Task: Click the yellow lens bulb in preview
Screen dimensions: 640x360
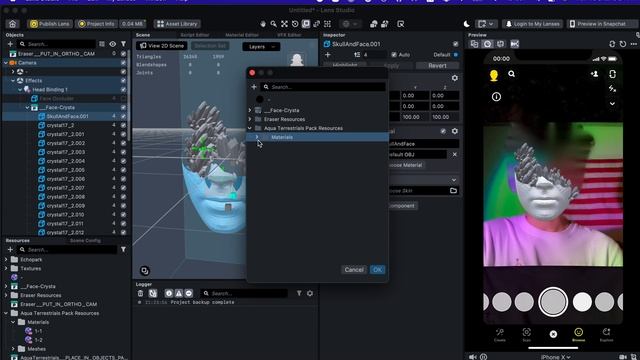Action: 494,75
